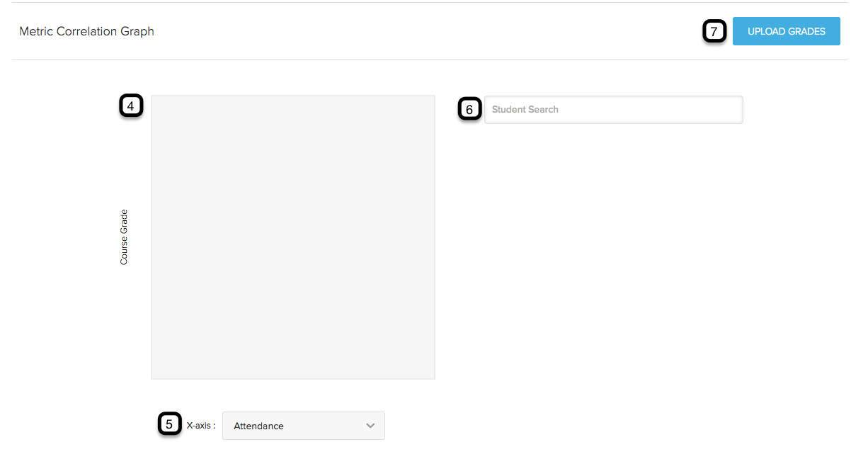Click the badge beside the Student Search box
The height and width of the screenshot is (459, 868).
(469, 110)
